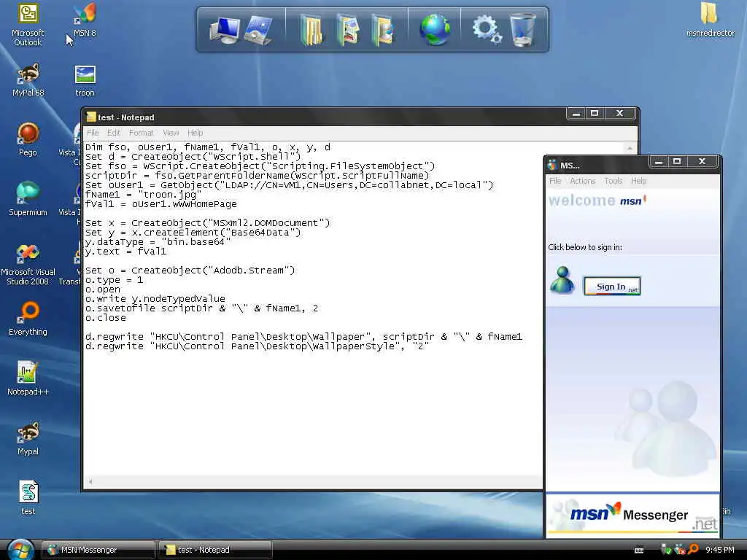The image size is (747, 560).
Task: Open the Notepad Format menu
Action: [x=141, y=133]
